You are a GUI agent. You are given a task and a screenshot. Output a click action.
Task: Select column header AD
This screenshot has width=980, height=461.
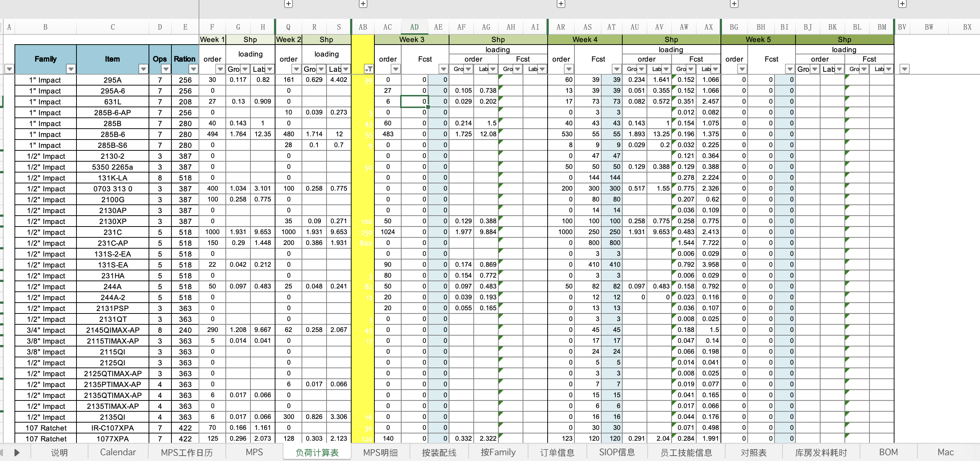coord(414,27)
